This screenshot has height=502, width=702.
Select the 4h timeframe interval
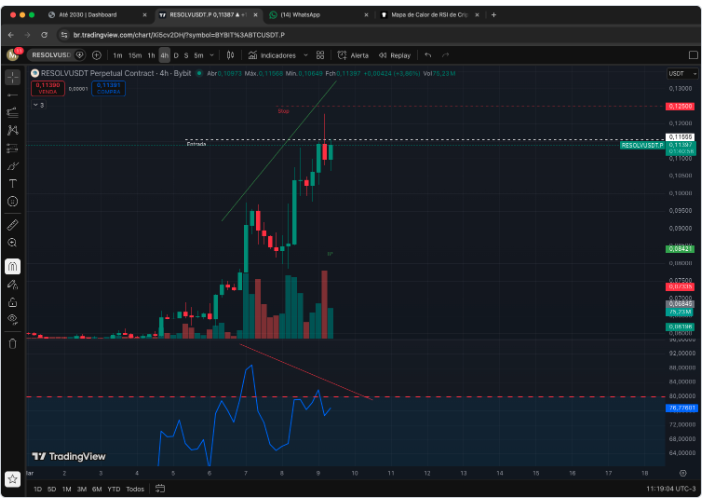coord(164,55)
